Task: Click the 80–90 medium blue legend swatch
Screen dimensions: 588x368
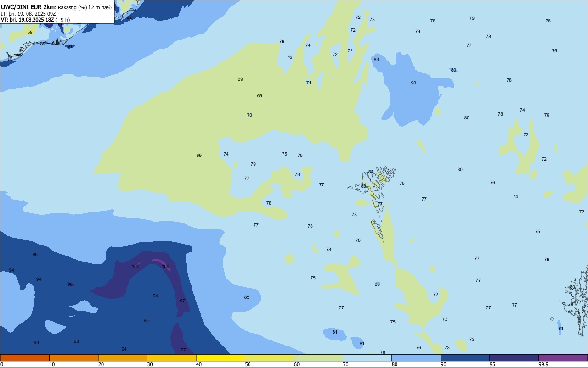Action: [416, 357]
